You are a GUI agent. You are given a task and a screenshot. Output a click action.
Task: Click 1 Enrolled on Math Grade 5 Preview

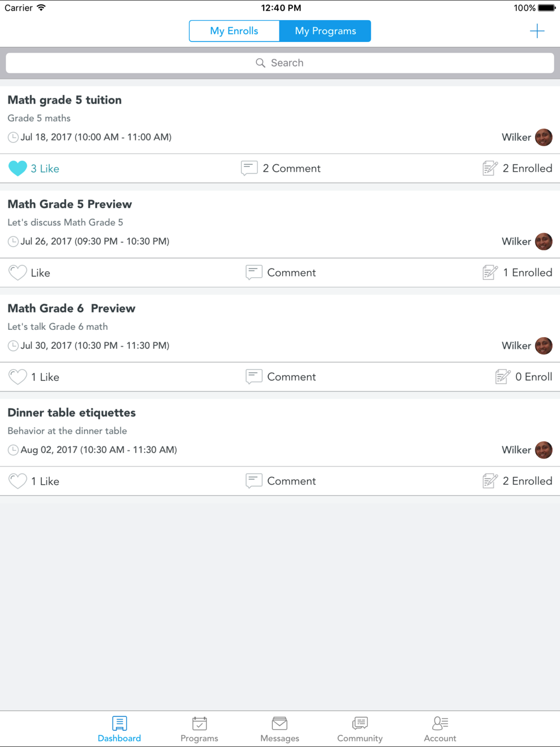click(528, 273)
